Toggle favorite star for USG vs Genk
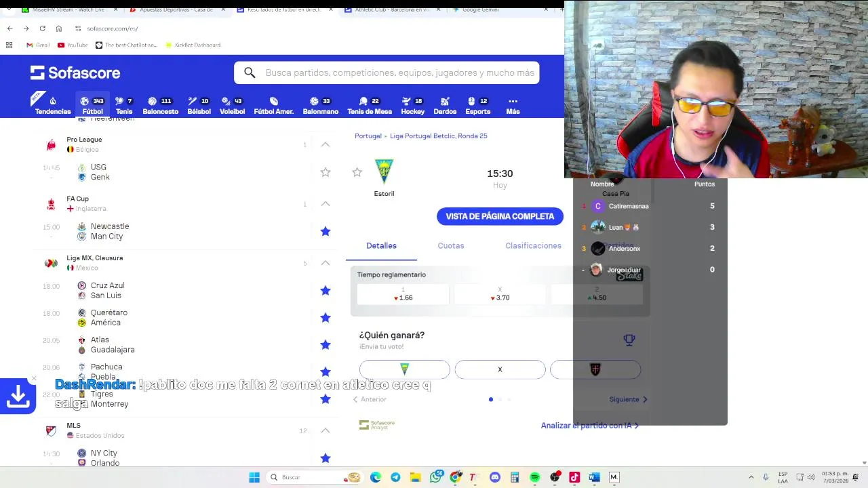The width and height of the screenshot is (868, 488). [325, 172]
